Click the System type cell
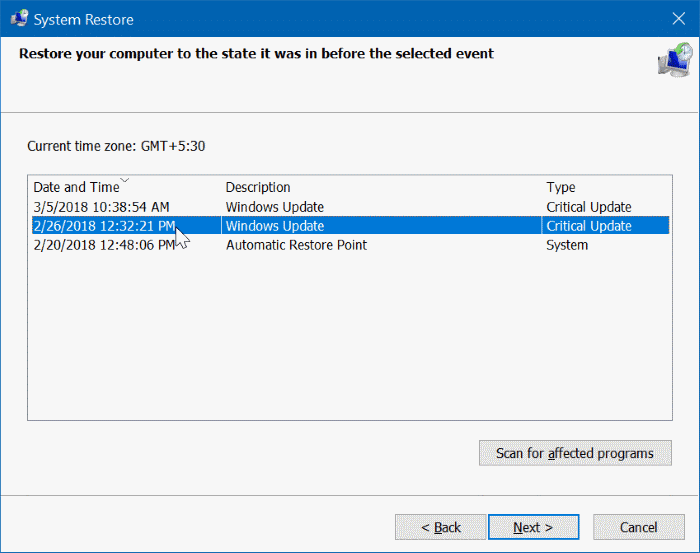The image size is (700, 553). click(567, 245)
